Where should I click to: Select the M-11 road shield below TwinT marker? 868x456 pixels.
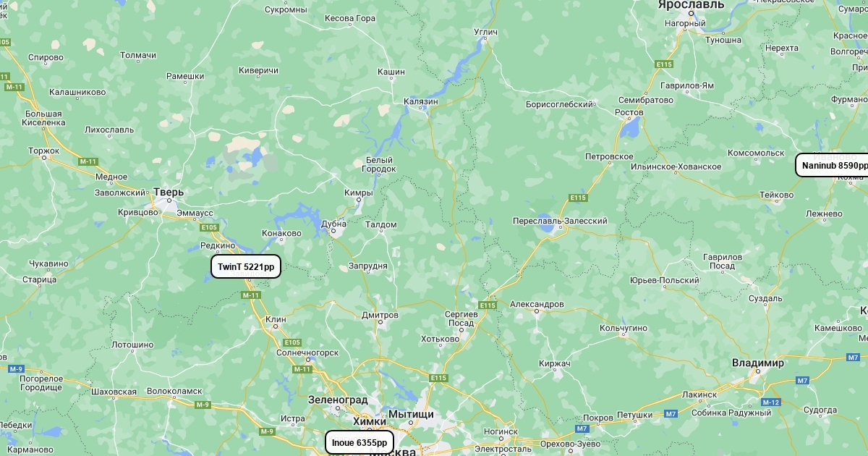click(x=251, y=295)
